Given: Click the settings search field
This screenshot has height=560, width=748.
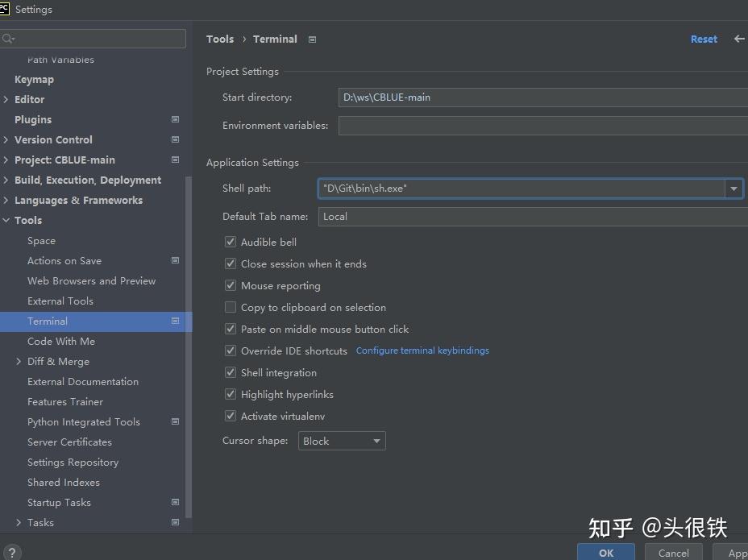Looking at the screenshot, I should (x=93, y=39).
